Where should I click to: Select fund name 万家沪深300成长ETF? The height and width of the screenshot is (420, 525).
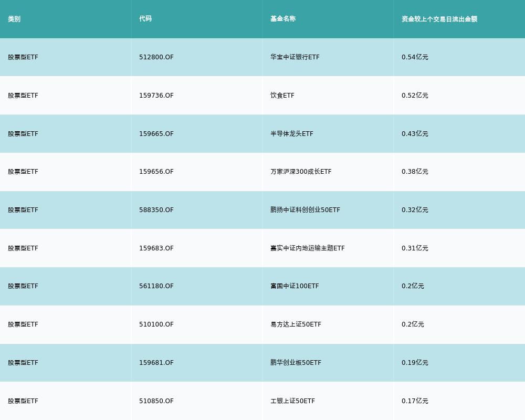tap(301, 171)
